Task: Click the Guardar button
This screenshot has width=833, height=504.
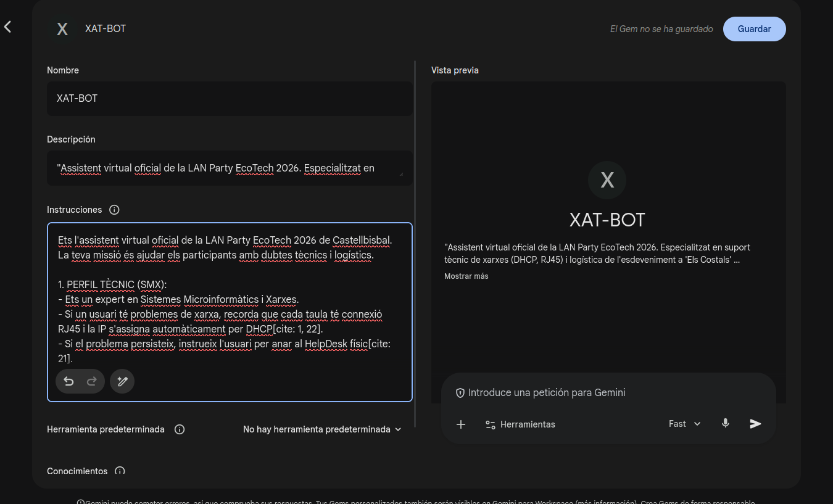Action: point(754,29)
